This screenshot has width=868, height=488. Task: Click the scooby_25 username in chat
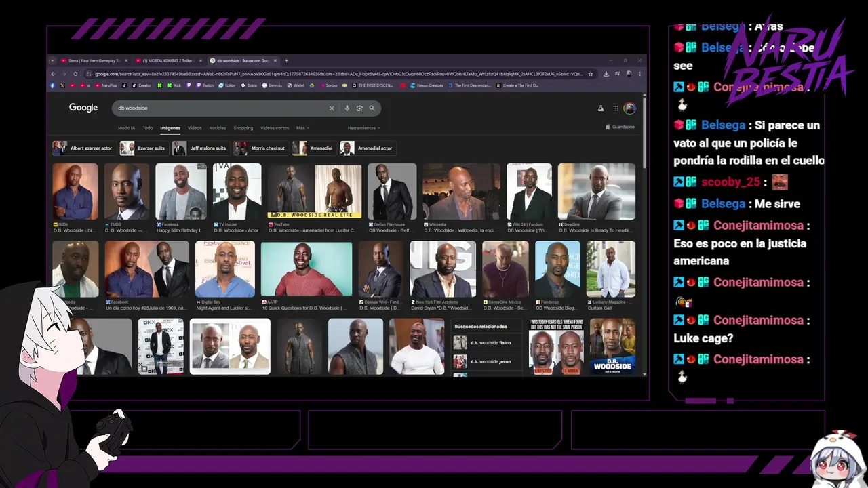[x=731, y=182]
